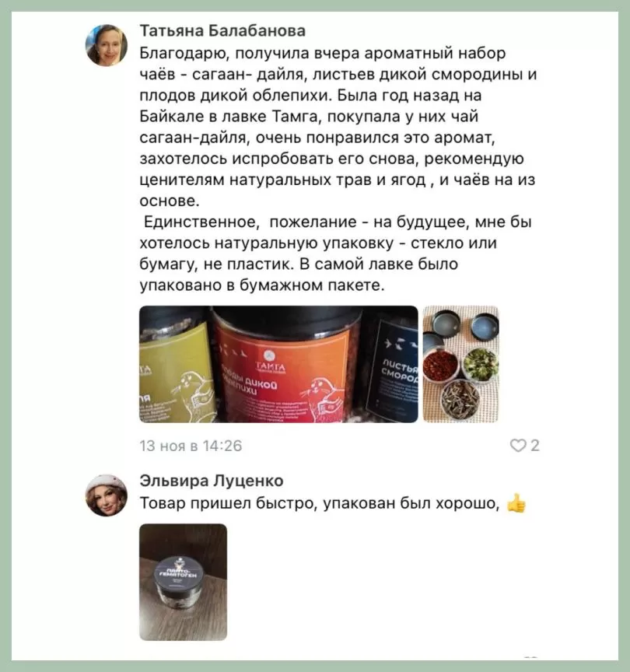Open Elvira Lutsenko's profile avatar

(107, 495)
